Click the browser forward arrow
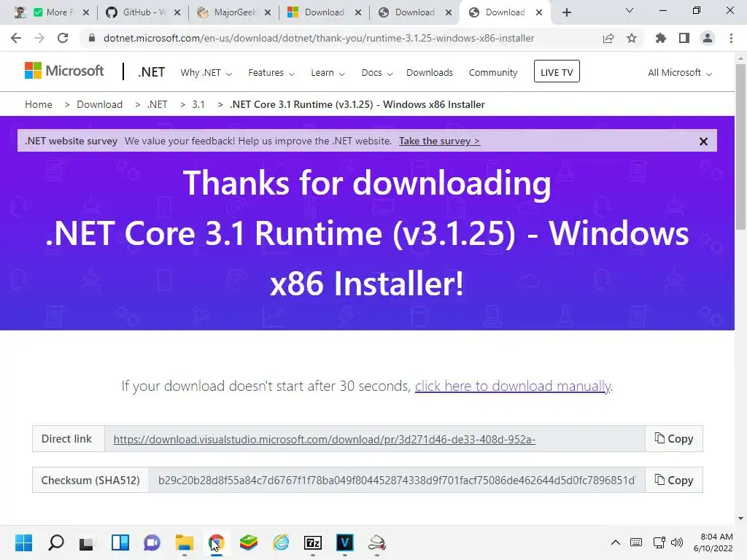This screenshot has width=747, height=560. click(x=39, y=38)
